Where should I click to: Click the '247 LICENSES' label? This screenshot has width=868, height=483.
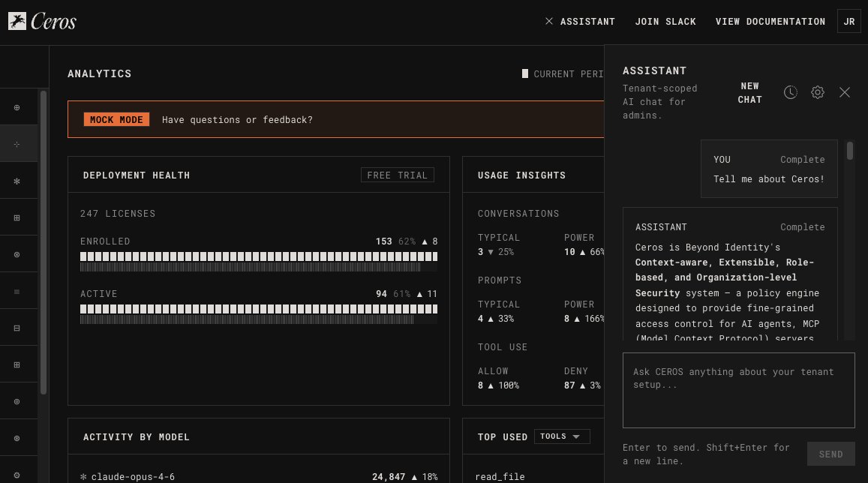click(x=118, y=214)
